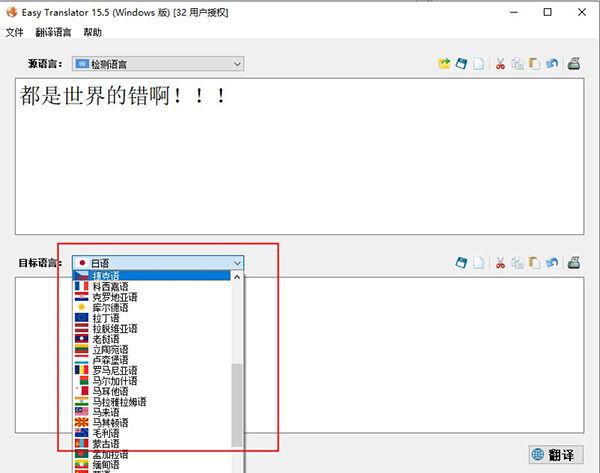The height and width of the screenshot is (473, 600).
Task: Choose 毛利语 from language list
Action: (152, 433)
